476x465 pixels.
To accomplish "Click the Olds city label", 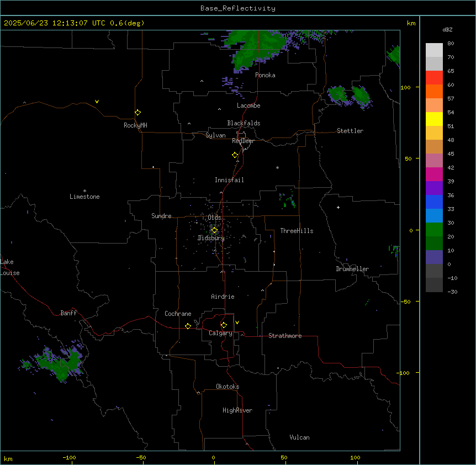I will pyautogui.click(x=214, y=218).
